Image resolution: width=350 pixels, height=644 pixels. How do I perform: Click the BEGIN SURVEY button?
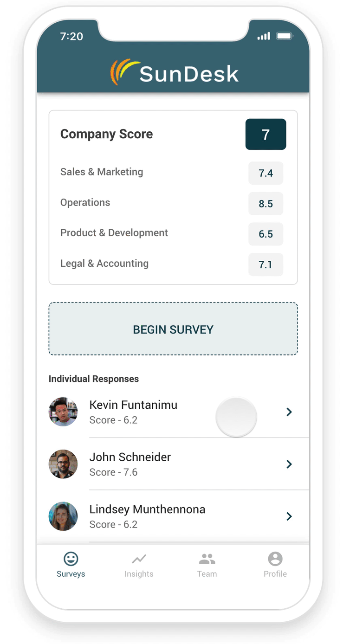(173, 329)
